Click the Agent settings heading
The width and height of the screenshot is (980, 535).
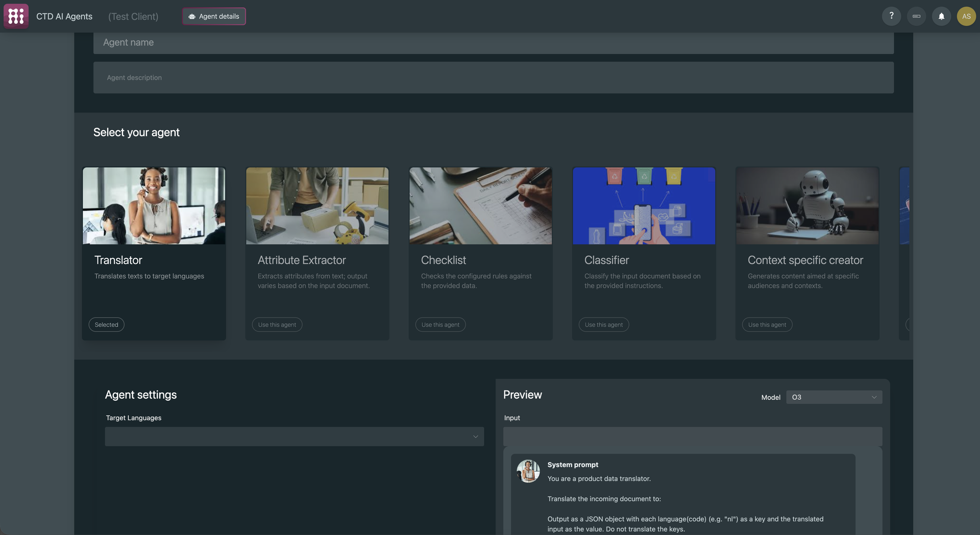click(141, 395)
